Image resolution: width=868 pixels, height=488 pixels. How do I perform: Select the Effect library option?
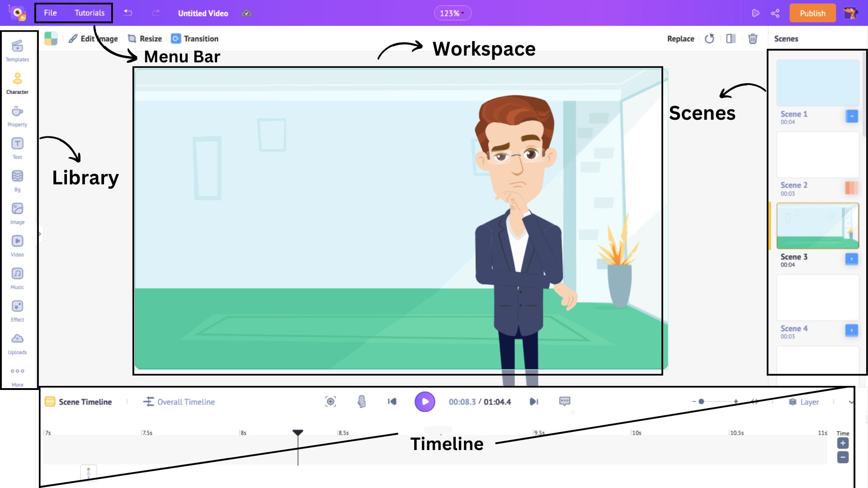tap(17, 310)
